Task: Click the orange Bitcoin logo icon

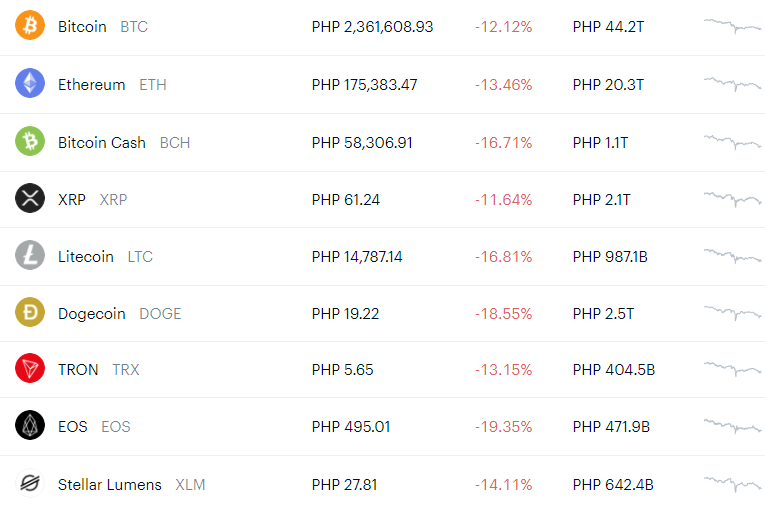Action: 30,25
